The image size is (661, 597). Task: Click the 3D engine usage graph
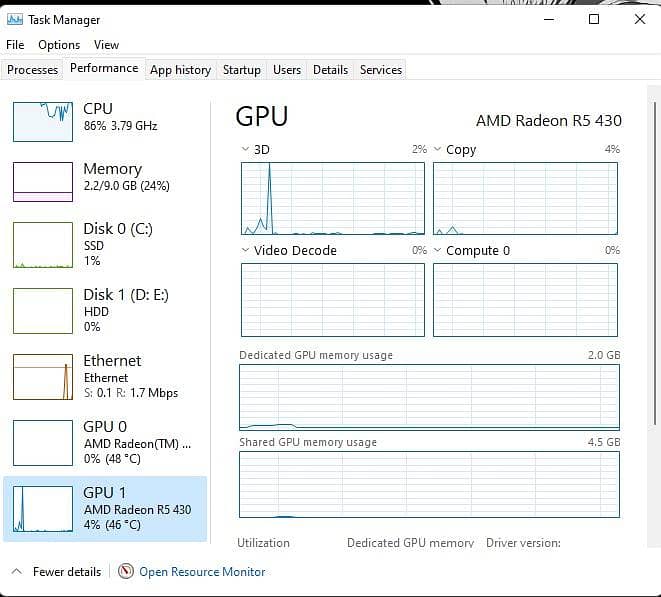click(333, 199)
